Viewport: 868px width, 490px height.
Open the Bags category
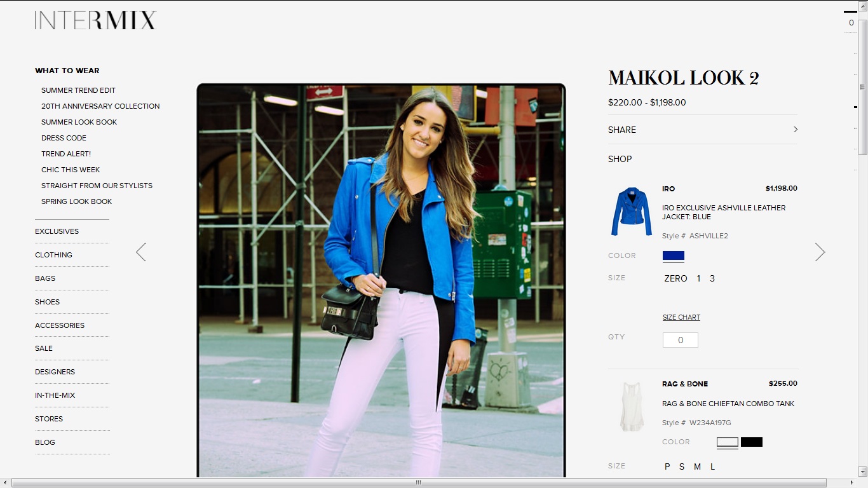[45, 278]
